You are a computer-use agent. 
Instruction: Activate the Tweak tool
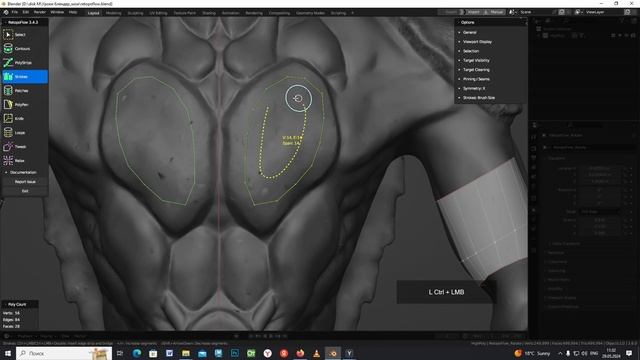[24, 147]
